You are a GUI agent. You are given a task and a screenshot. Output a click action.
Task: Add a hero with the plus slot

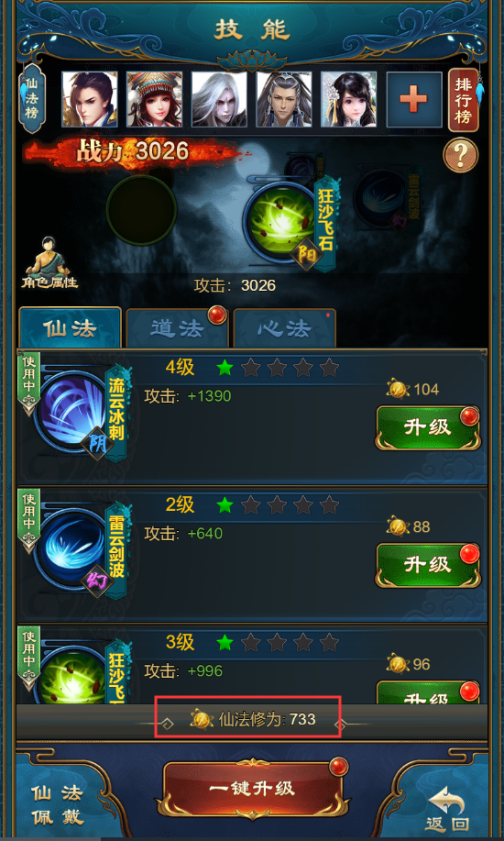click(414, 99)
